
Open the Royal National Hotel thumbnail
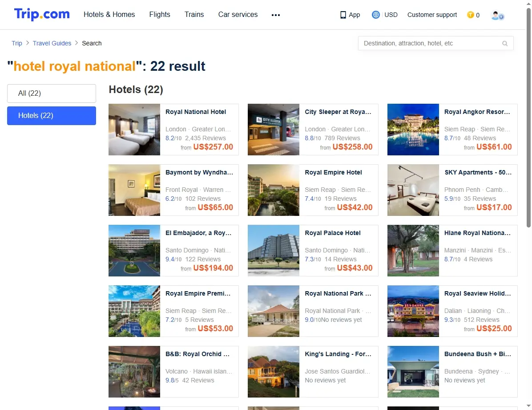point(134,130)
